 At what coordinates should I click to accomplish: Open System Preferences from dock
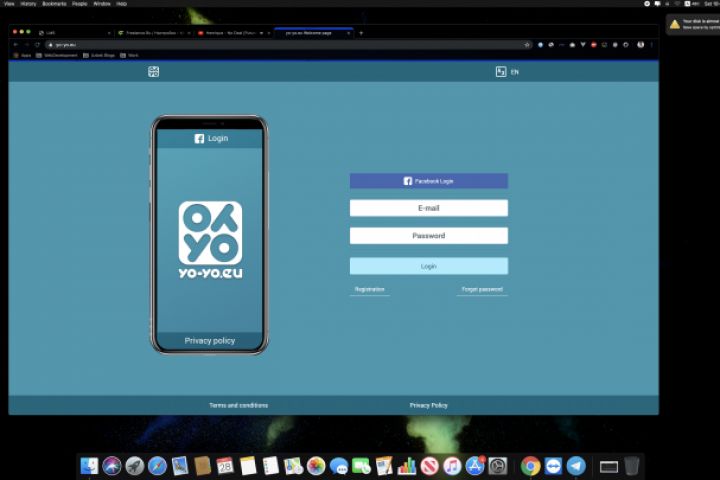tap(498, 466)
